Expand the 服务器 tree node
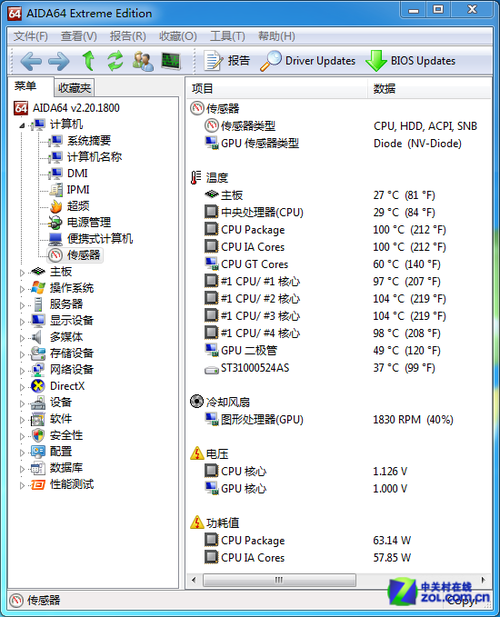 click(x=22, y=305)
